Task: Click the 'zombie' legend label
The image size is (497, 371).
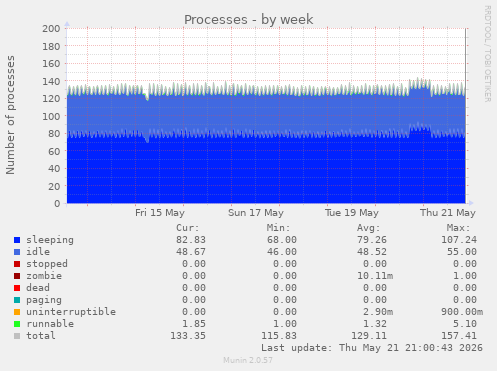Action: [44, 276]
